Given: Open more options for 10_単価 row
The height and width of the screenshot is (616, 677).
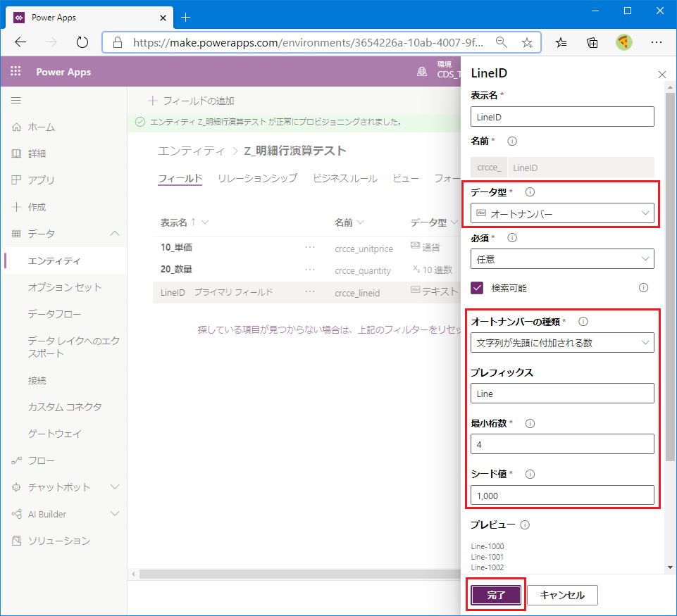Looking at the screenshot, I should click(310, 248).
